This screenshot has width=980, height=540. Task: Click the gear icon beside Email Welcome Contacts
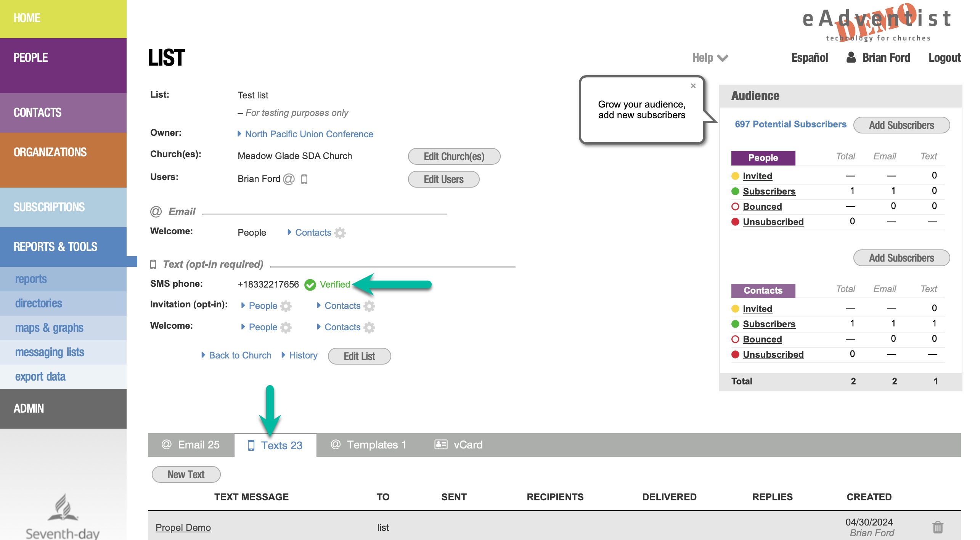(x=340, y=233)
